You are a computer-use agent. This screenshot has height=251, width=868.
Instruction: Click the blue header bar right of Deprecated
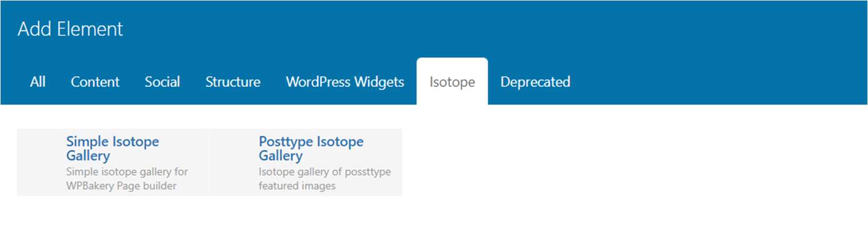(x=714, y=82)
